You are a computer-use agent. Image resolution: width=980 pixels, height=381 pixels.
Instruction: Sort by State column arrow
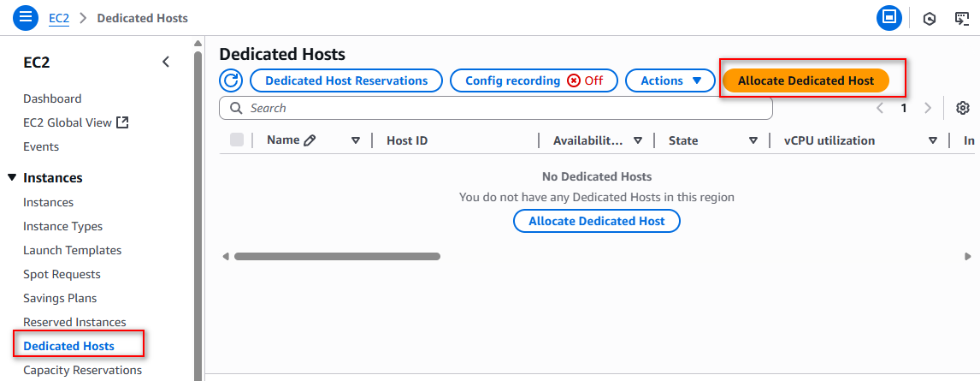753,140
